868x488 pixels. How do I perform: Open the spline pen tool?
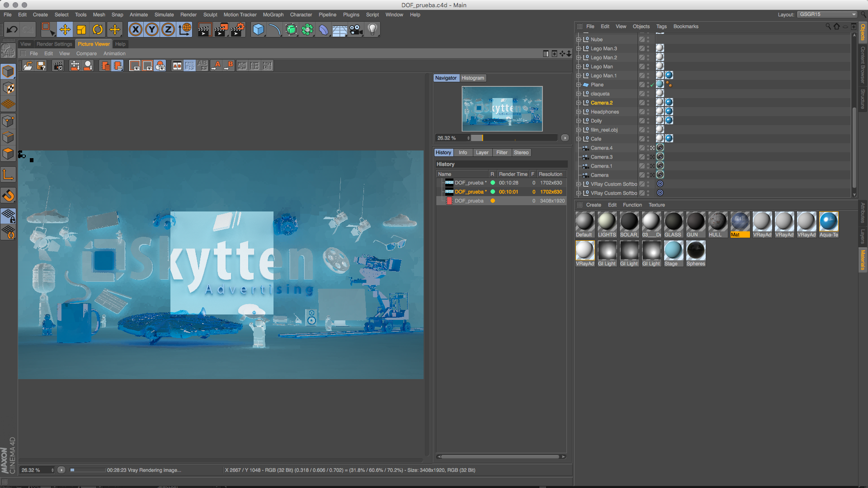pyautogui.click(x=274, y=30)
